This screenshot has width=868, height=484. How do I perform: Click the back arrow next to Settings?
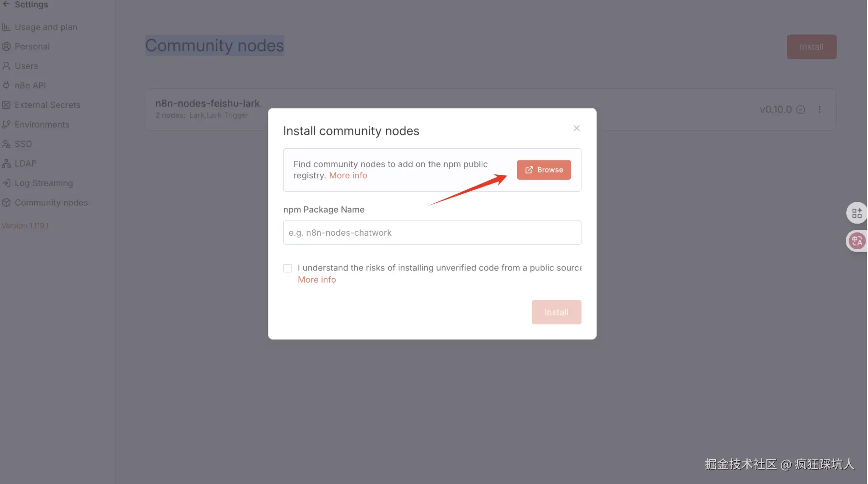6,4
